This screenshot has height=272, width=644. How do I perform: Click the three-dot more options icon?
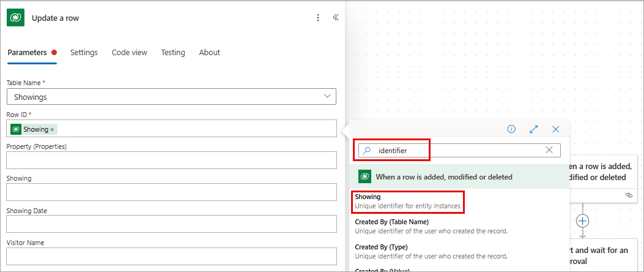pos(317,18)
